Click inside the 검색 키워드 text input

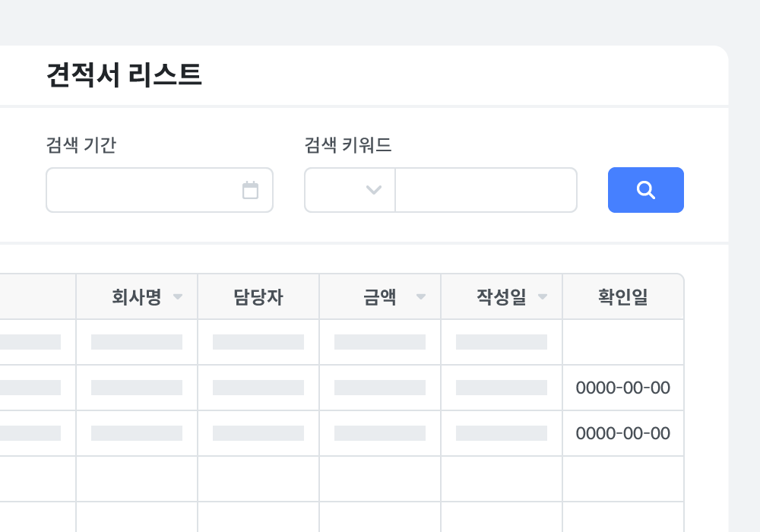(486, 190)
